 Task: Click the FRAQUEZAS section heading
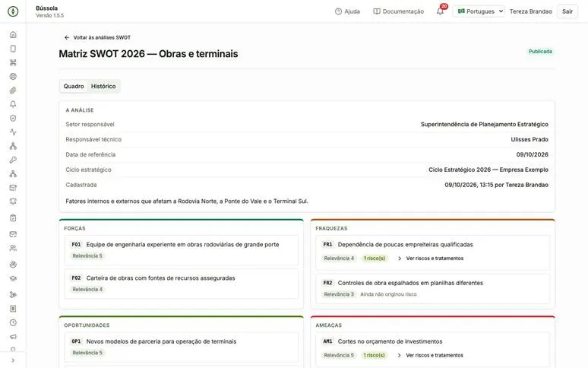click(331, 228)
